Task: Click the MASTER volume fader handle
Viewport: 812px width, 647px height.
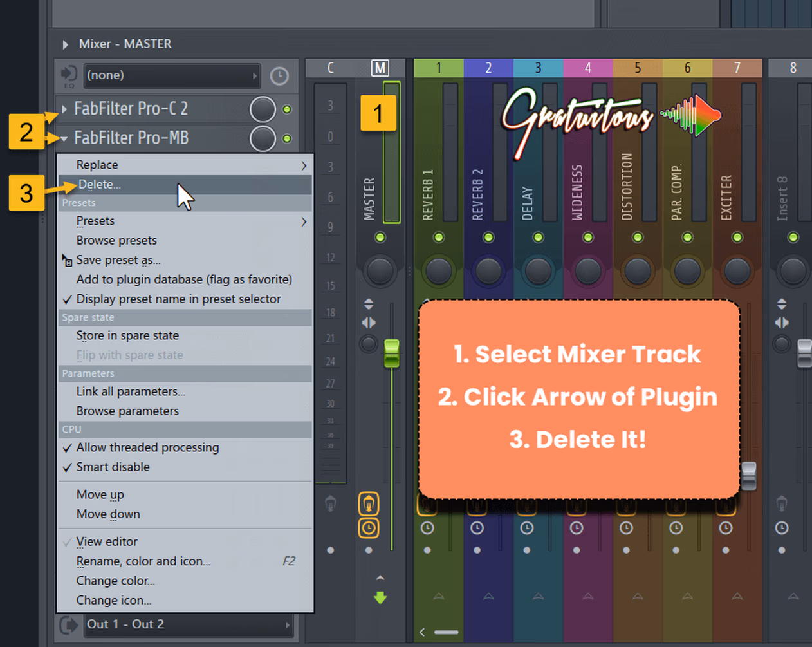Action: 391,353
